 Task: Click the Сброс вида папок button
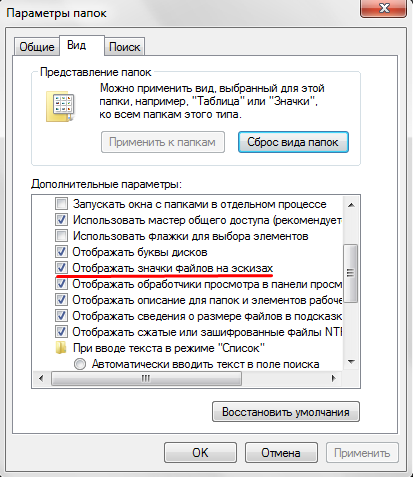[x=293, y=142]
